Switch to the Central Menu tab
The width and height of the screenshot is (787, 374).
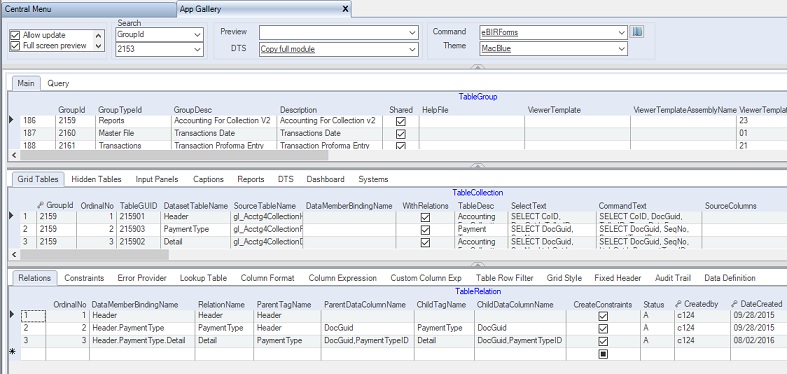coord(28,9)
